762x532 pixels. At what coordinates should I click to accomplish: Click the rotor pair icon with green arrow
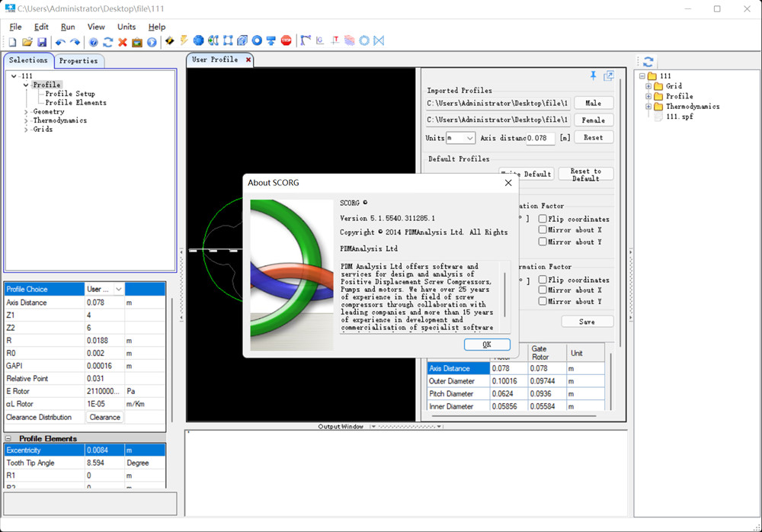pyautogui.click(x=213, y=41)
